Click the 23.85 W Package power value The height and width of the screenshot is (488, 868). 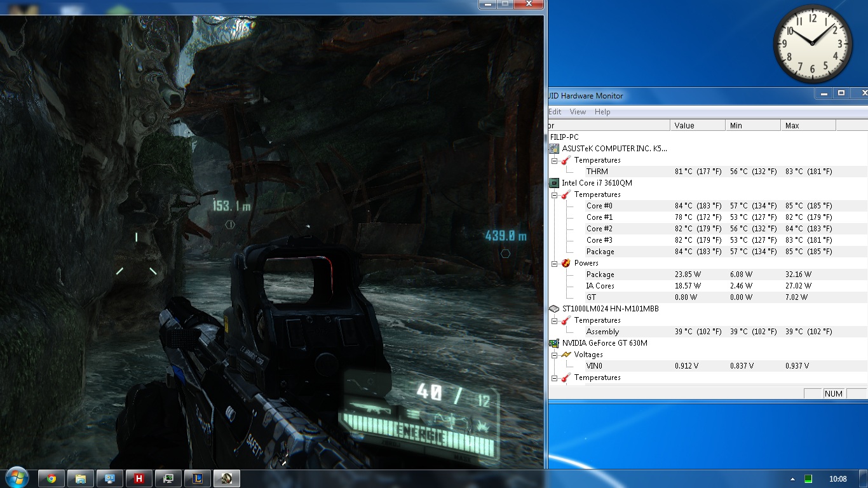pyautogui.click(x=686, y=274)
